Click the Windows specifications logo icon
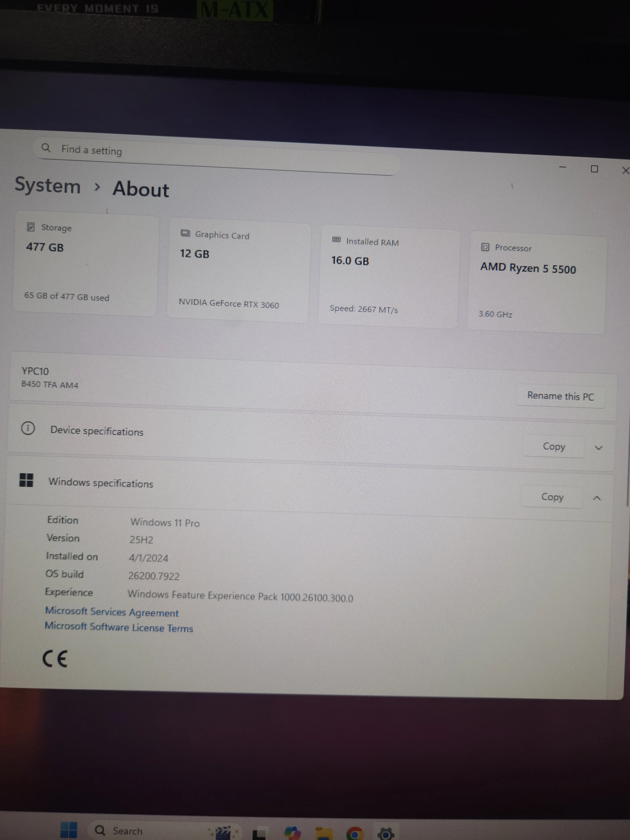This screenshot has height=840, width=630. click(26, 480)
